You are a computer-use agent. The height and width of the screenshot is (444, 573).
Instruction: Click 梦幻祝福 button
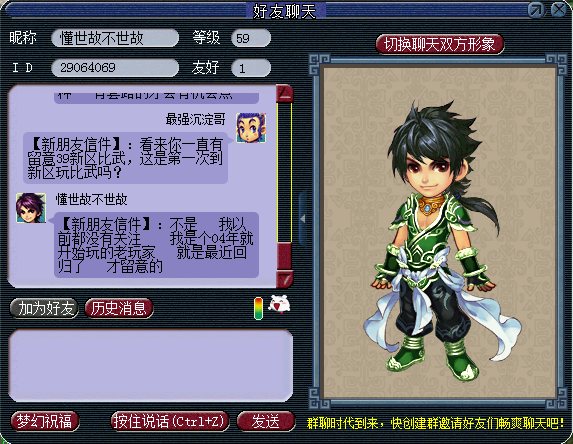click(45, 421)
